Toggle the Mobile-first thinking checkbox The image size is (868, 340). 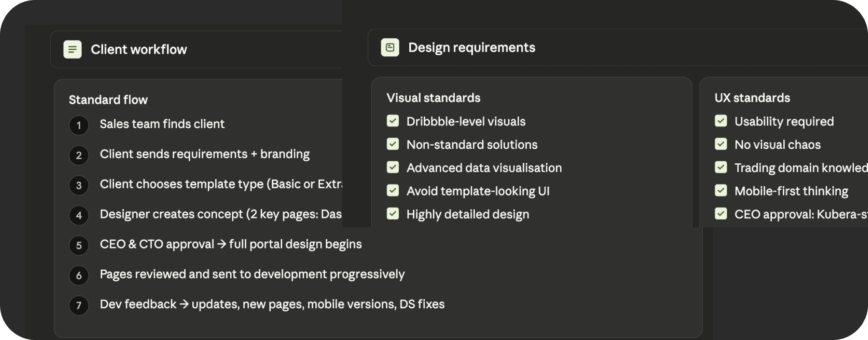721,190
